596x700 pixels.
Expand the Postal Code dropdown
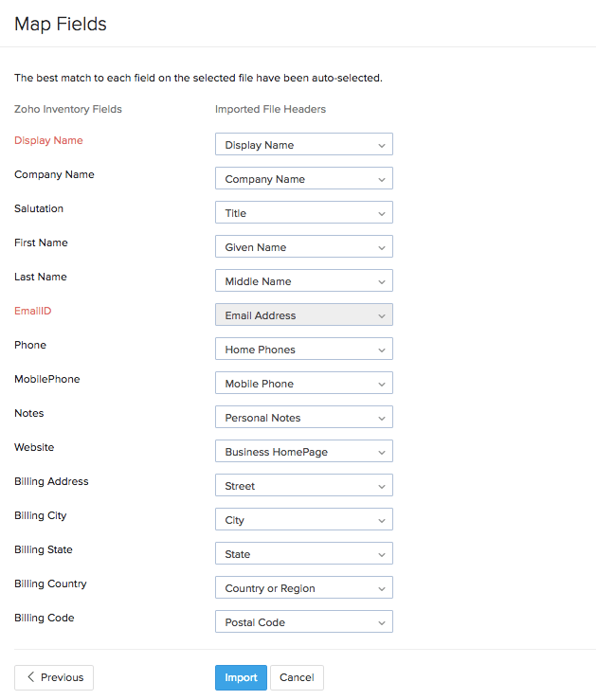tap(303, 622)
